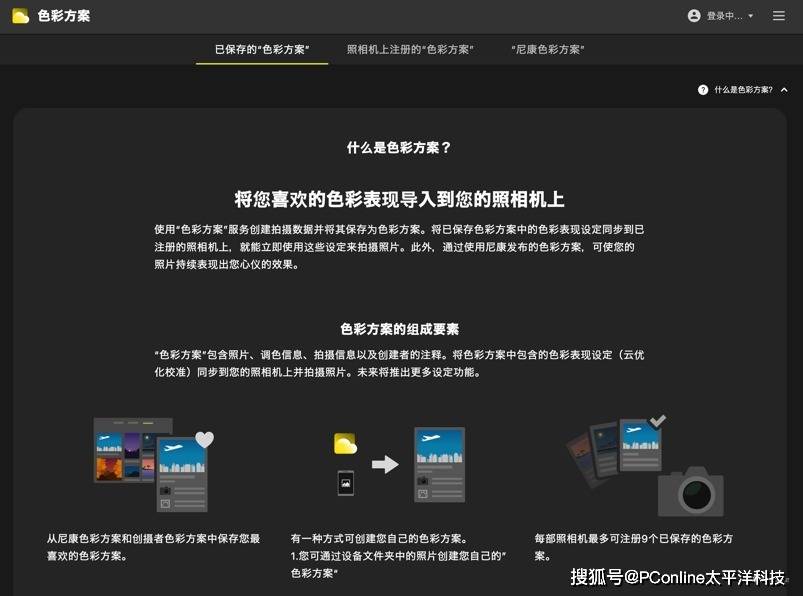Viewport: 803px width, 596px height.
Task: Select the 已保存的"色彩方案" tab
Action: (x=262, y=49)
